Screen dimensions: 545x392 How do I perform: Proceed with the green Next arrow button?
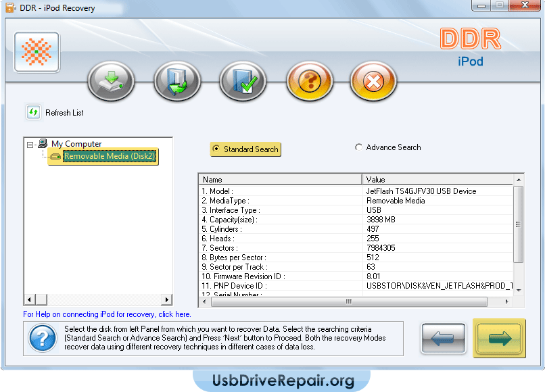(499, 339)
